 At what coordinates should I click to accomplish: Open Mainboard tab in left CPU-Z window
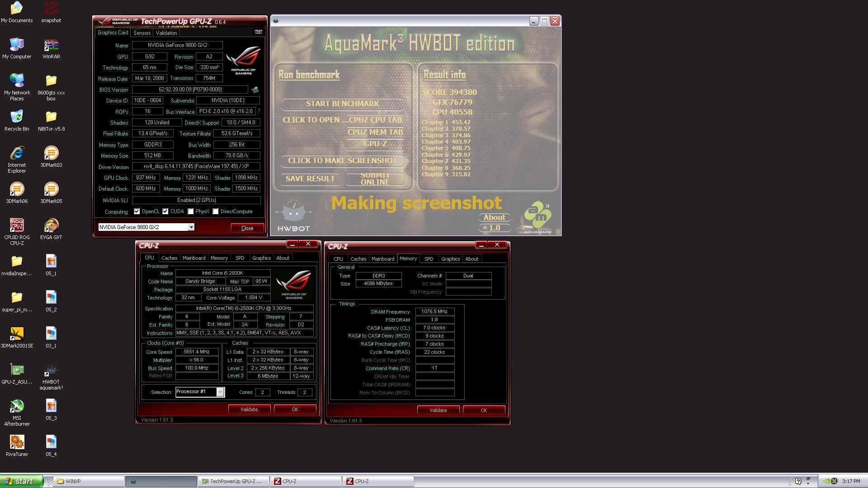coord(194,258)
